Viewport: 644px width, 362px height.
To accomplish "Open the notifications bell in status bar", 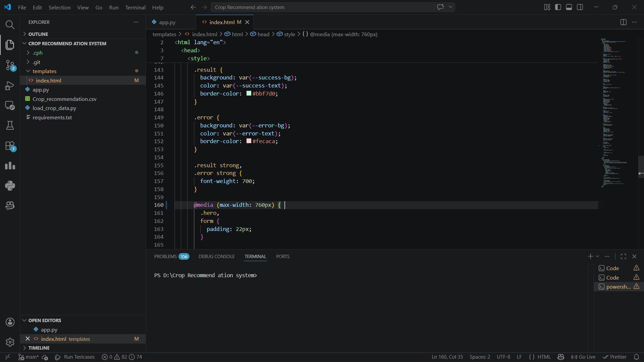I will click(x=636, y=357).
